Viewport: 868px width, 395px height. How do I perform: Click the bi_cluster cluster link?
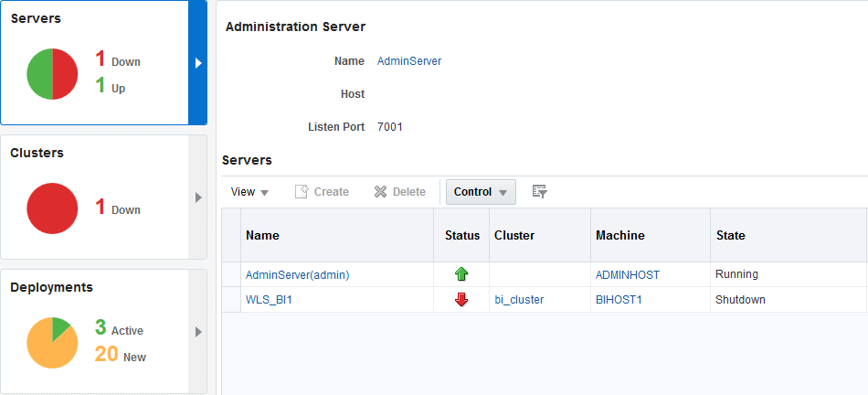tap(519, 300)
